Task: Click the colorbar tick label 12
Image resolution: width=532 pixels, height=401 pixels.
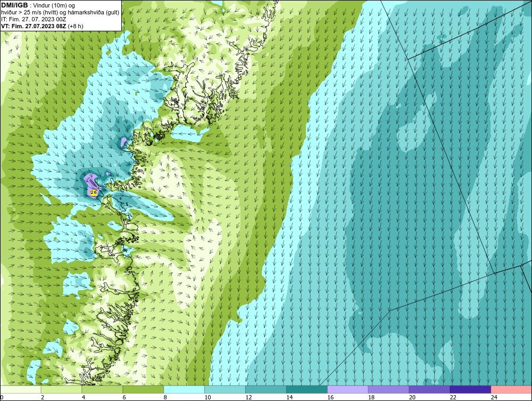Action: tap(248, 397)
